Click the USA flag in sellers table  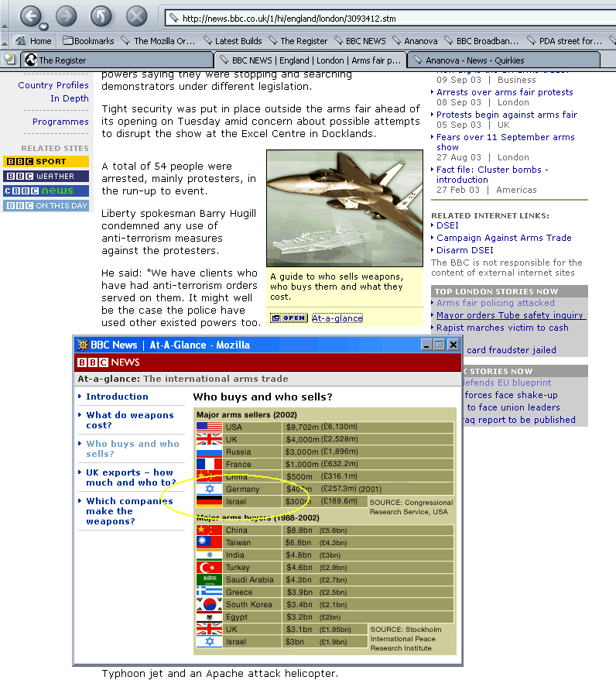209,428
